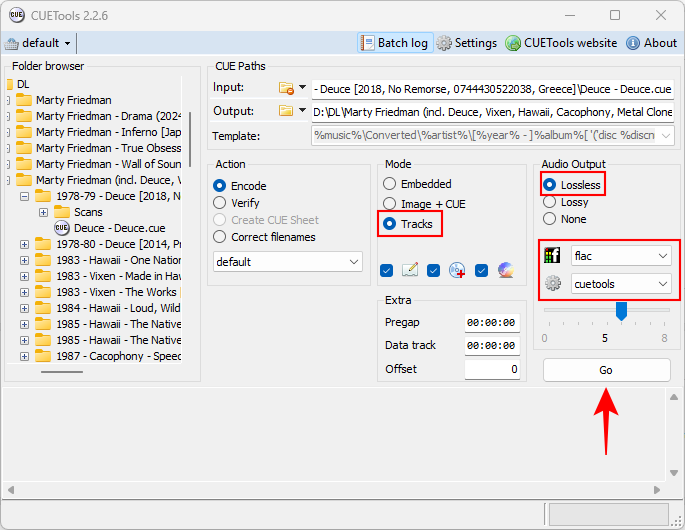The height and width of the screenshot is (530, 685).
Task: Open the CUETools website link
Action: pyautogui.click(x=561, y=43)
